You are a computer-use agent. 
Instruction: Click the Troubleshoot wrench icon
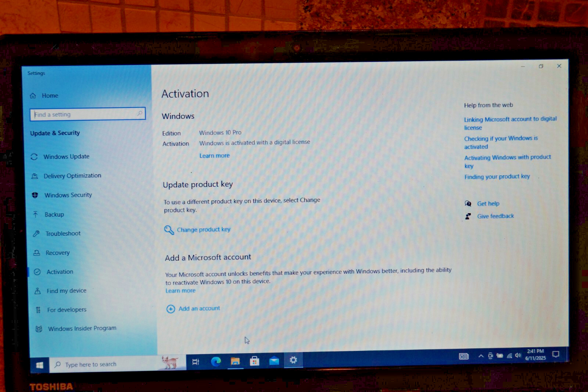pos(36,233)
